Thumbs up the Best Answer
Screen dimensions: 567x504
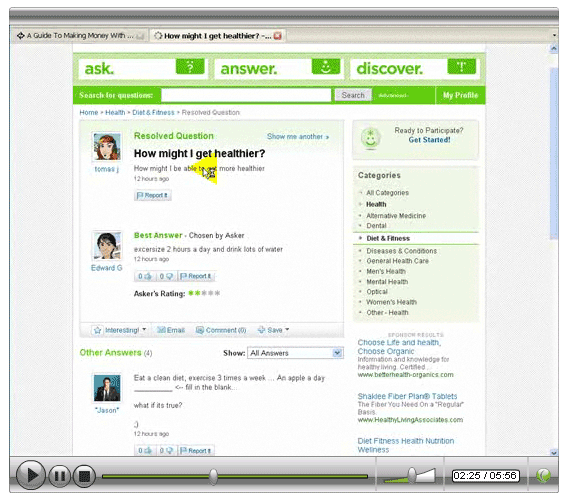coord(145,276)
